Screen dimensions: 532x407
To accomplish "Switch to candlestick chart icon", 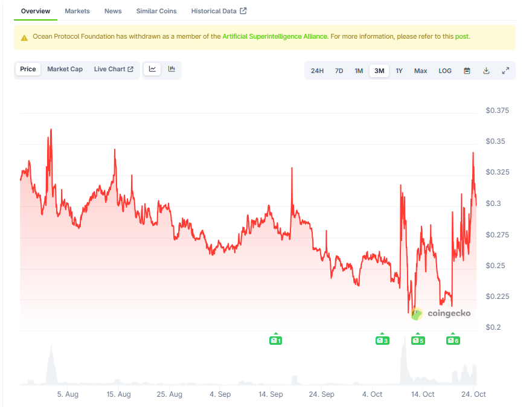I will click(171, 69).
